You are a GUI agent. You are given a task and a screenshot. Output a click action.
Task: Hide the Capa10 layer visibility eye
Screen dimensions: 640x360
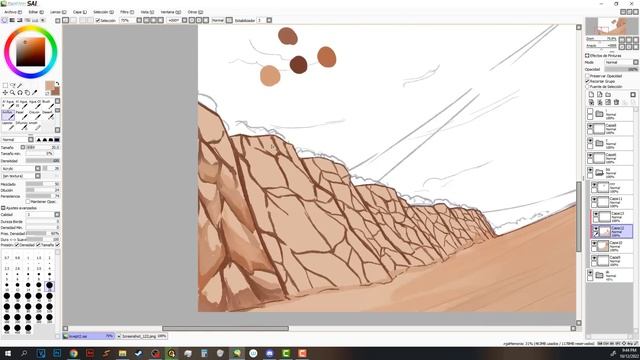[x=594, y=244]
